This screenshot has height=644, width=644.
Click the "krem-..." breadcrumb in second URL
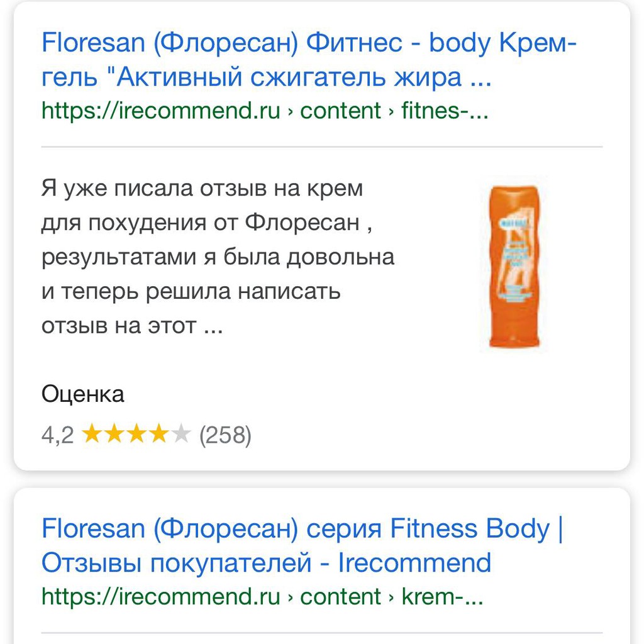click(441, 596)
